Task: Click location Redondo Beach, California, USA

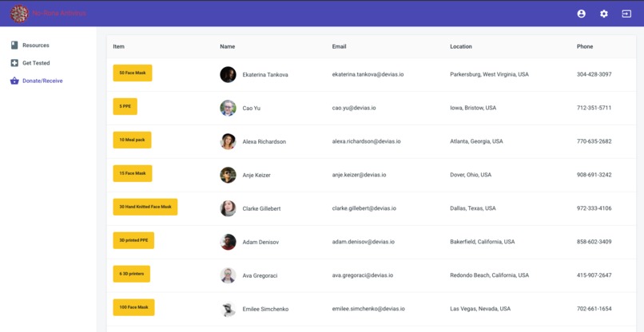Action: click(x=490, y=275)
